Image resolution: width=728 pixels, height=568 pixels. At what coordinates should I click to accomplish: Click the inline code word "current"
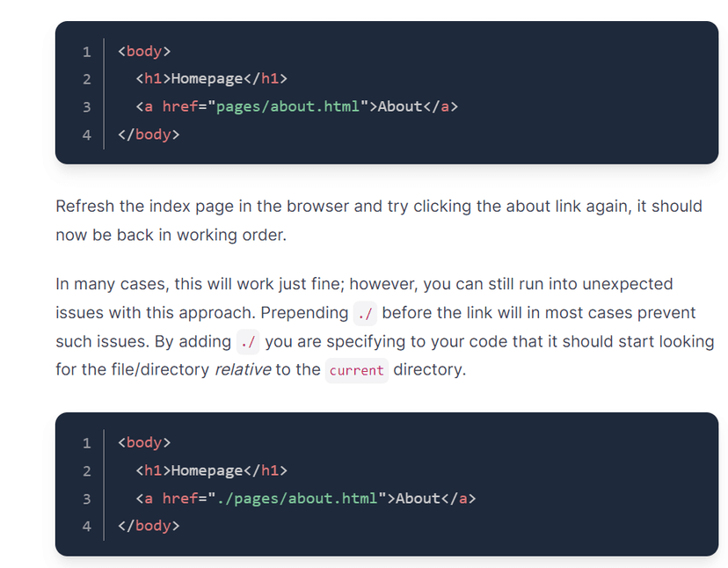pyautogui.click(x=356, y=370)
